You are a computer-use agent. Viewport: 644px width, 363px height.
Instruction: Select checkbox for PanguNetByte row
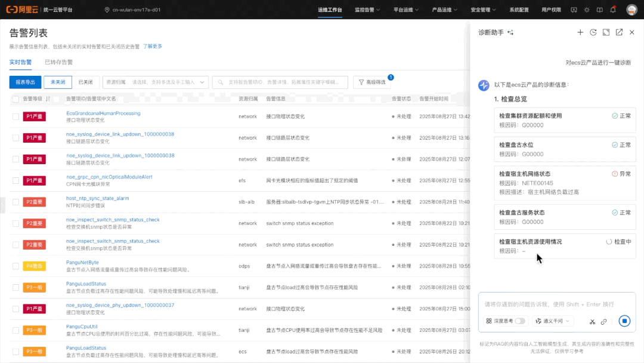tap(16, 266)
